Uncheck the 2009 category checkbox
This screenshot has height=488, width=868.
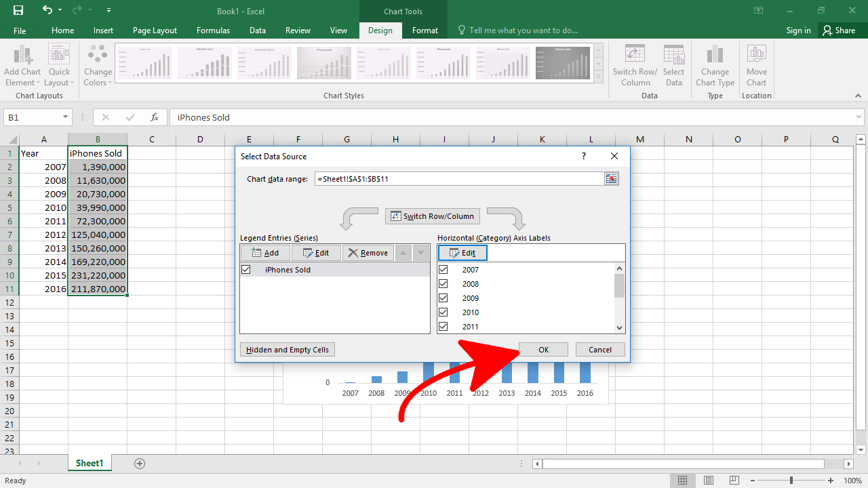(443, 298)
